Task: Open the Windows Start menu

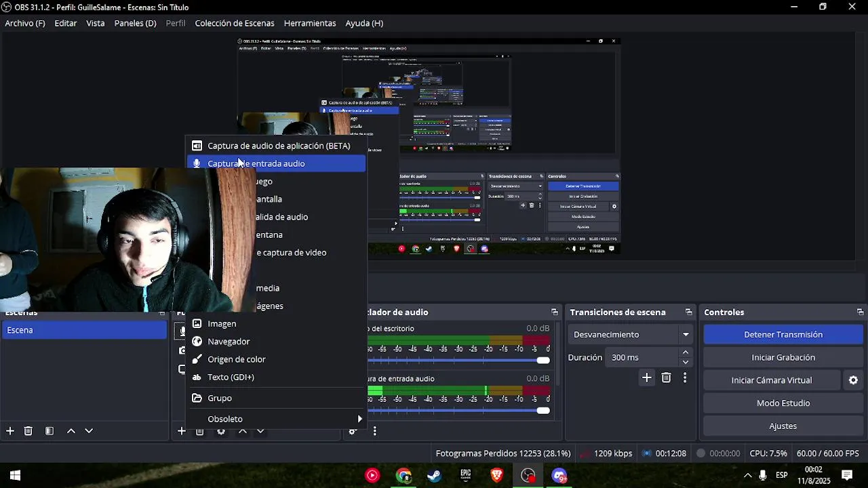Action: [15, 475]
